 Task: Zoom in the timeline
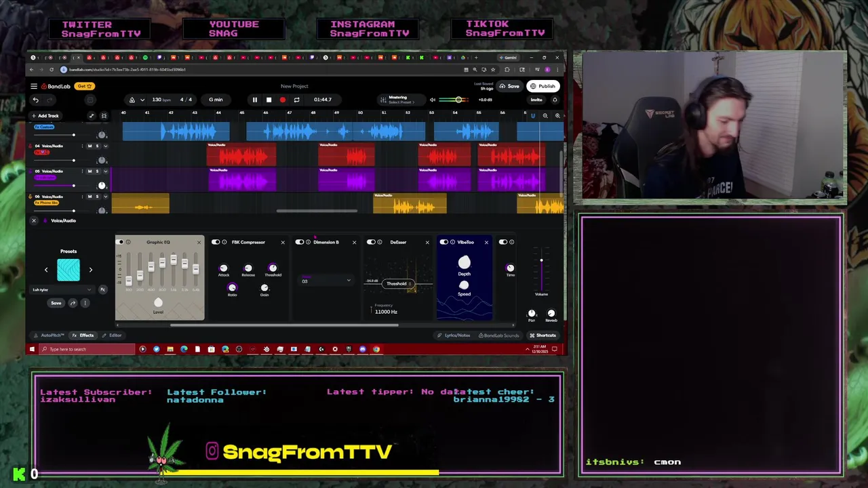[x=557, y=116]
